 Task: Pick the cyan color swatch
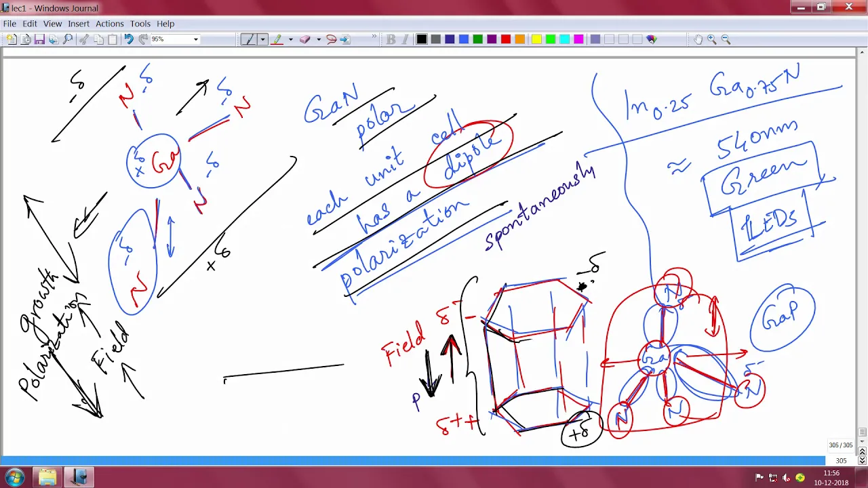(564, 39)
